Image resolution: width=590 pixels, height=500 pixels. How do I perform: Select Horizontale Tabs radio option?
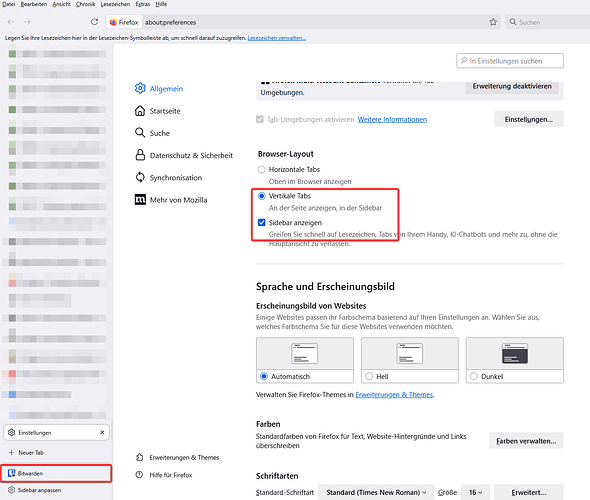pos(262,170)
